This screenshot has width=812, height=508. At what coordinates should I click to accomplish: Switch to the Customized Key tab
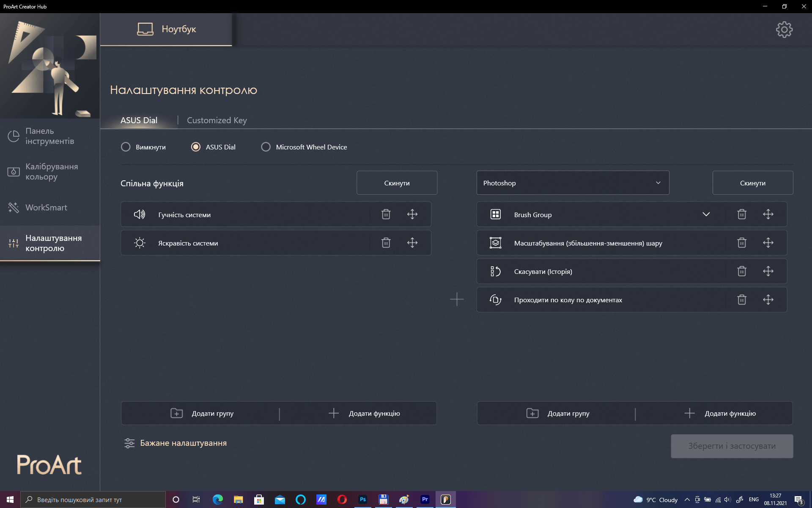point(217,120)
